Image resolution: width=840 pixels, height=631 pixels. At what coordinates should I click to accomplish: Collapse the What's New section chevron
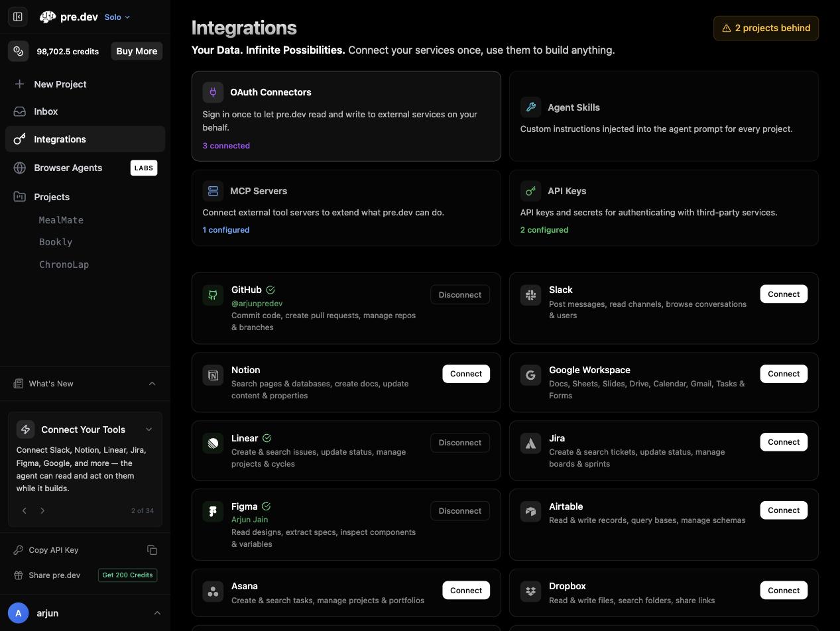pos(152,384)
